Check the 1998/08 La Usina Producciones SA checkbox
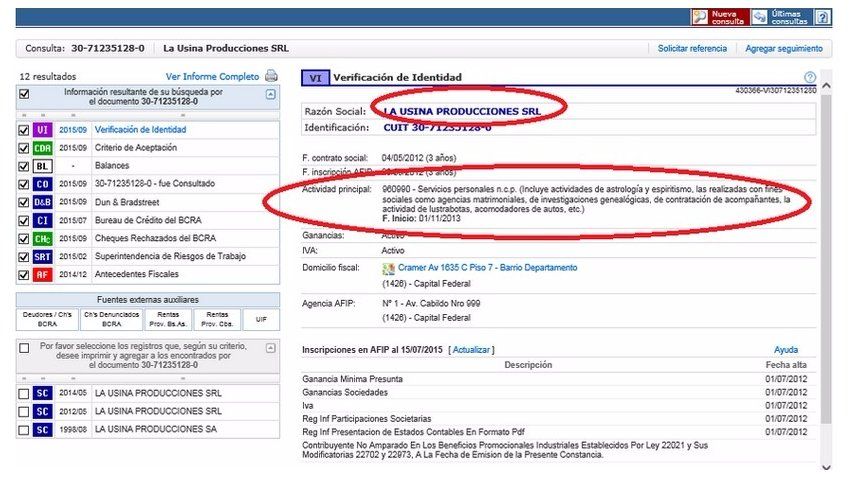This screenshot has height=478, width=854. [x=24, y=430]
